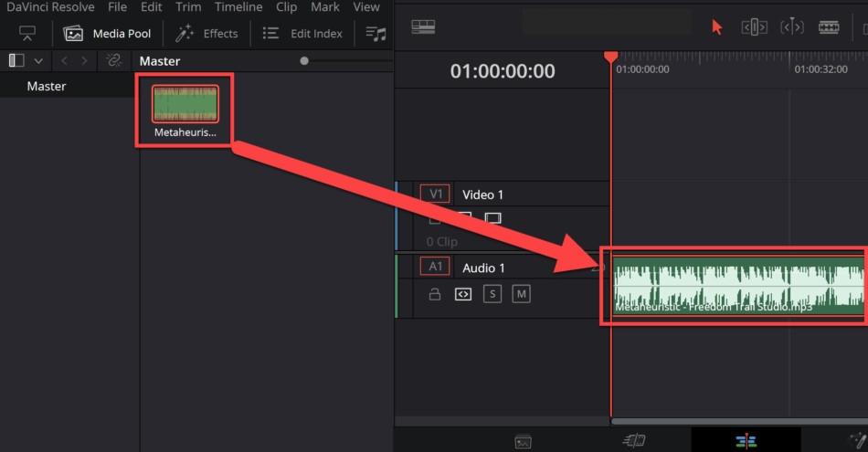Open the Trim menu
Image resolution: width=868 pixels, height=452 pixels.
[188, 7]
